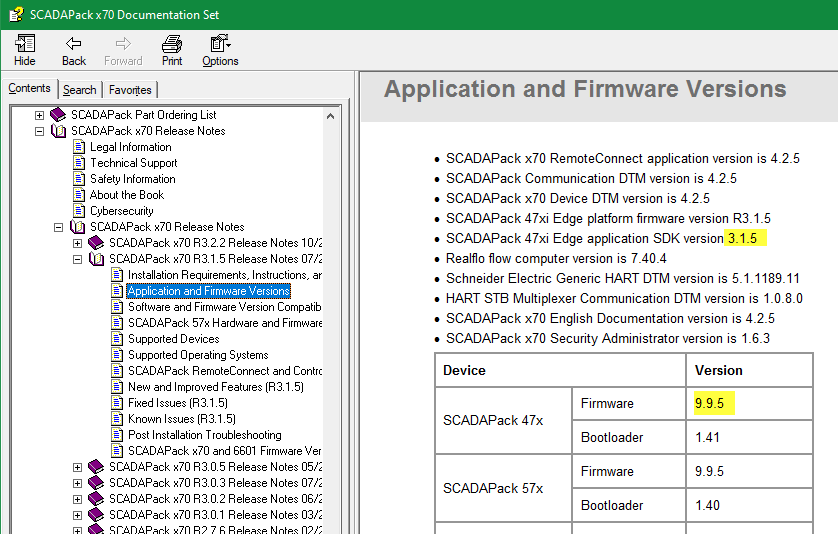Collapse top SCADAPack x70 Release Notes book

(x=40, y=131)
